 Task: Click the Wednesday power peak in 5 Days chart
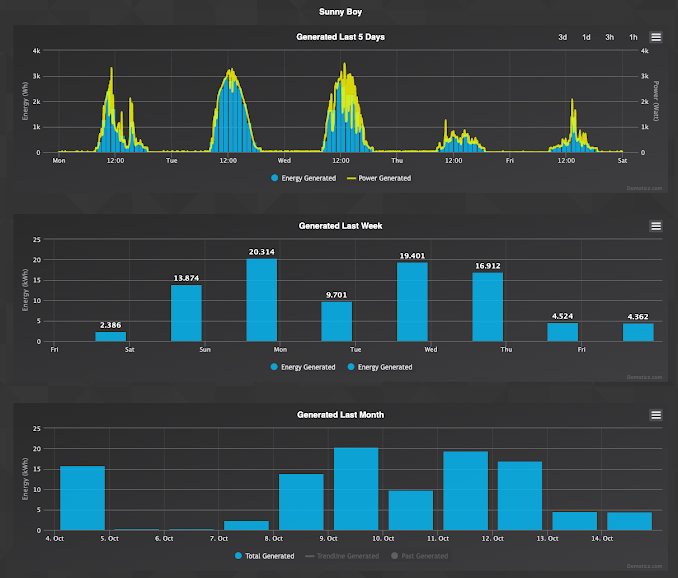tap(345, 64)
